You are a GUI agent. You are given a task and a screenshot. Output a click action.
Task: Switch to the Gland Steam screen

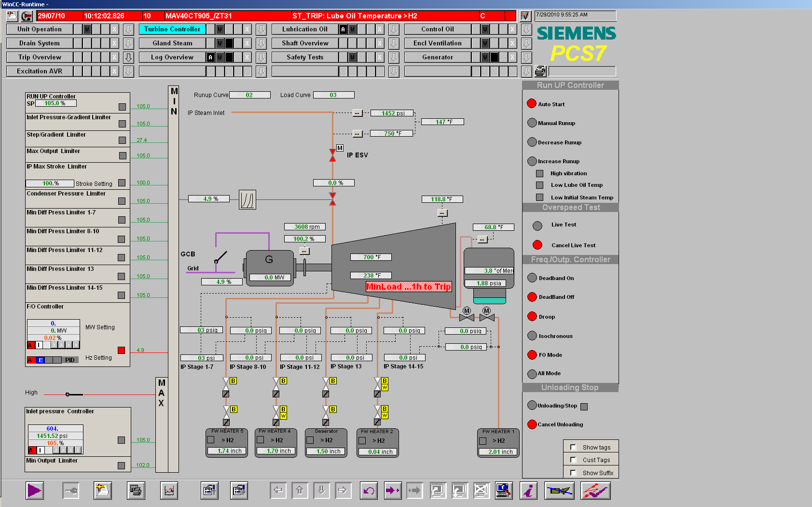pos(172,43)
